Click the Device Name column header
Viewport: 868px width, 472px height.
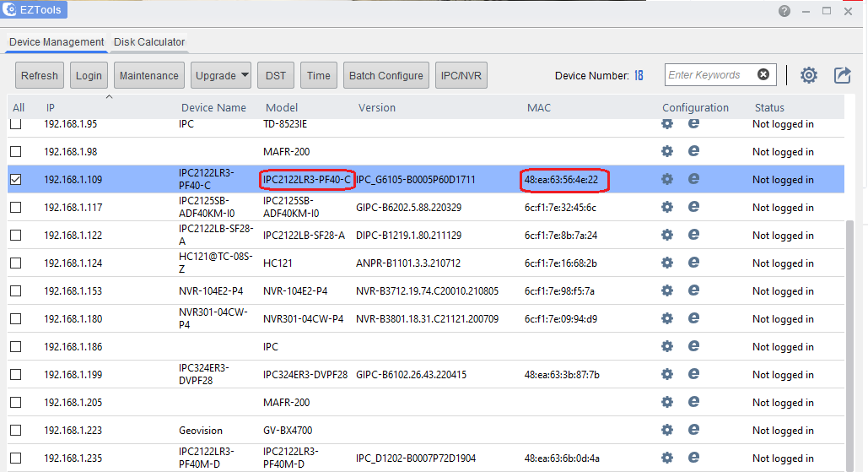213,107
